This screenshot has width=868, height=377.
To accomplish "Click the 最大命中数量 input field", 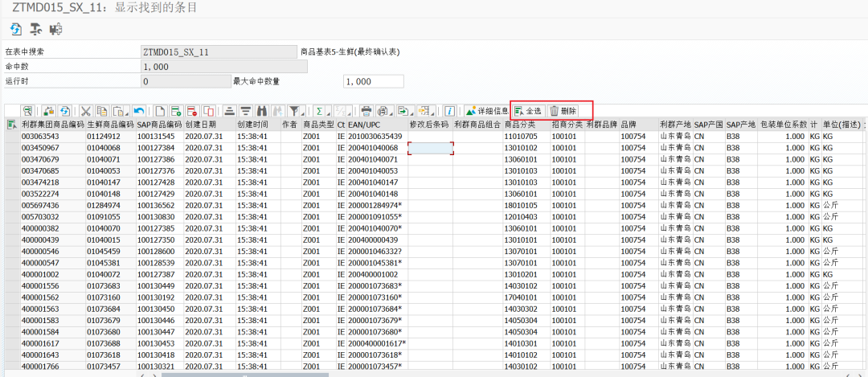I will point(374,81).
